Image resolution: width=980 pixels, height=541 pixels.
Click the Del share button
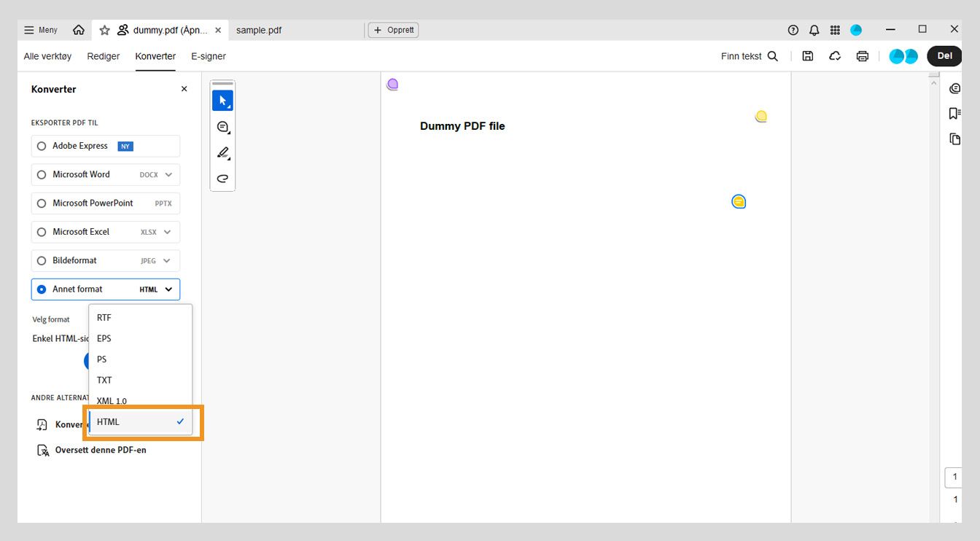pos(944,56)
